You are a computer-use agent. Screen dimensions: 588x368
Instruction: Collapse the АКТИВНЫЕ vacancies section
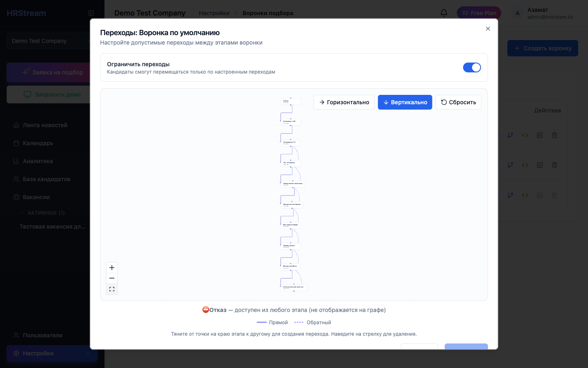pos(45,213)
